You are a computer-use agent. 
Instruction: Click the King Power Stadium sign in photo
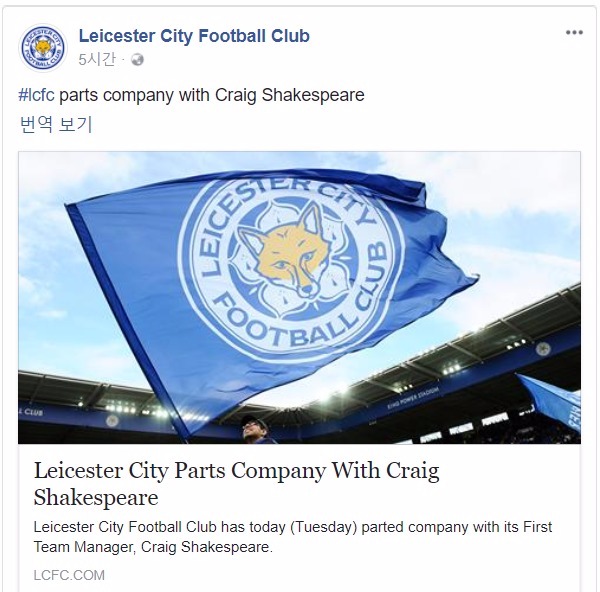point(412,398)
